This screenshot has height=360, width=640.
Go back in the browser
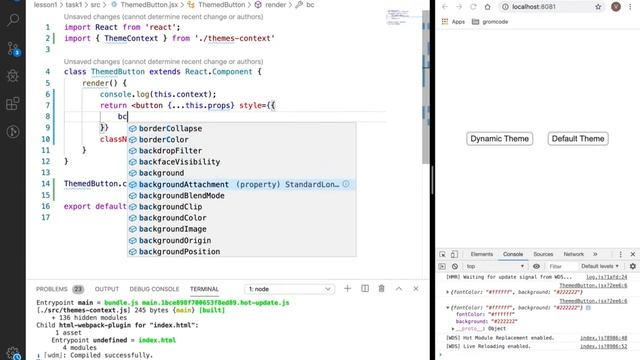pyautogui.click(x=445, y=7)
